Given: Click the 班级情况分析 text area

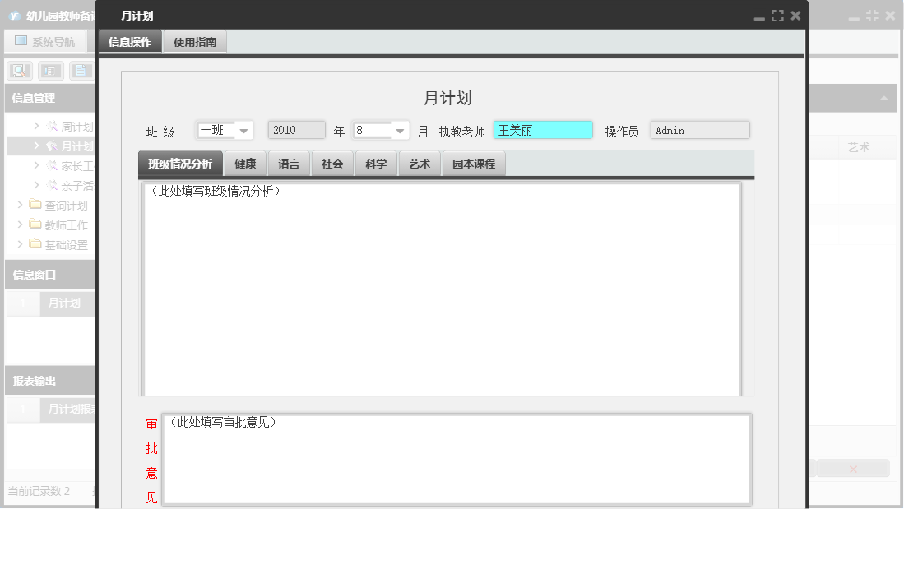Looking at the screenshot, I should pyautogui.click(x=443, y=289).
